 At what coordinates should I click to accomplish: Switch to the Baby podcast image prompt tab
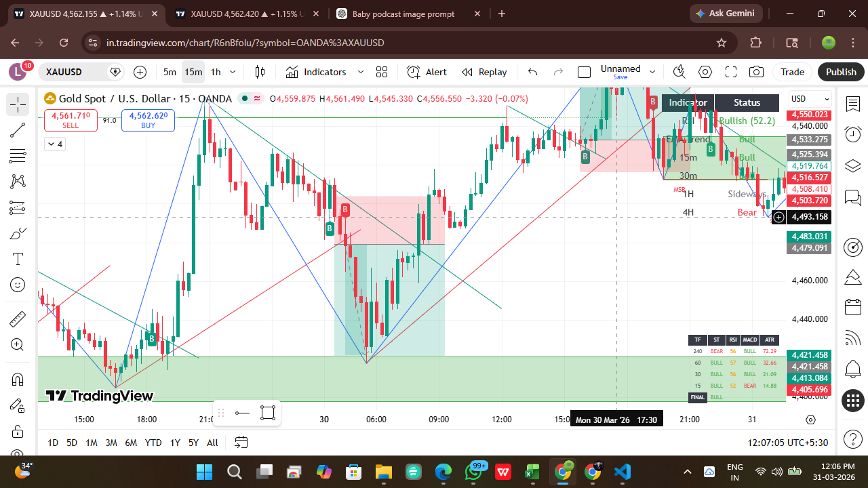point(405,14)
